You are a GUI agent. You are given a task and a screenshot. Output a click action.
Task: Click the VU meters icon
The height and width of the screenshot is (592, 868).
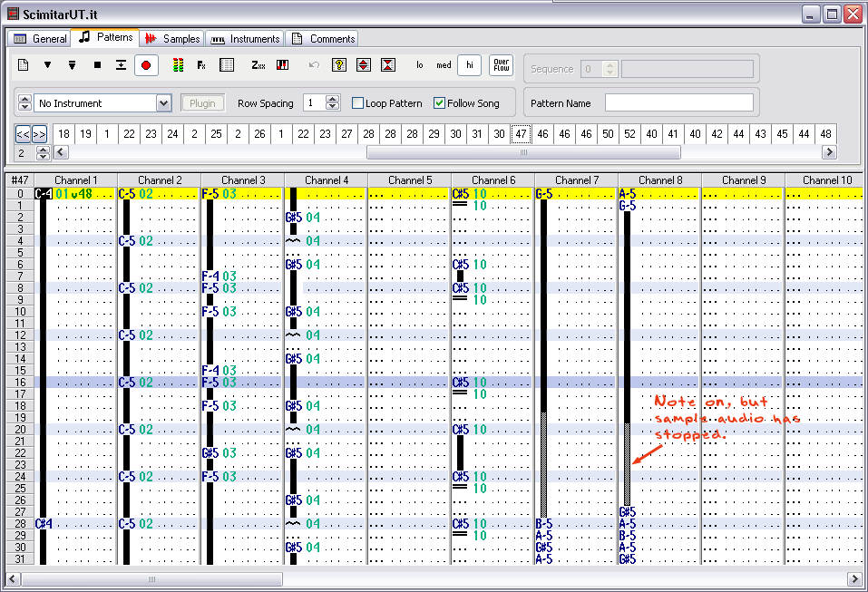coord(178,65)
